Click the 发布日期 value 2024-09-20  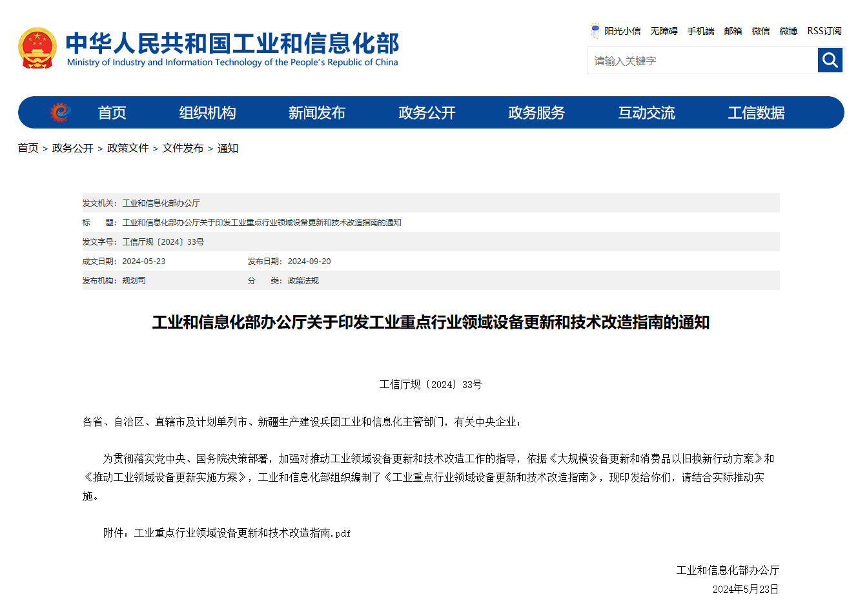[309, 261]
